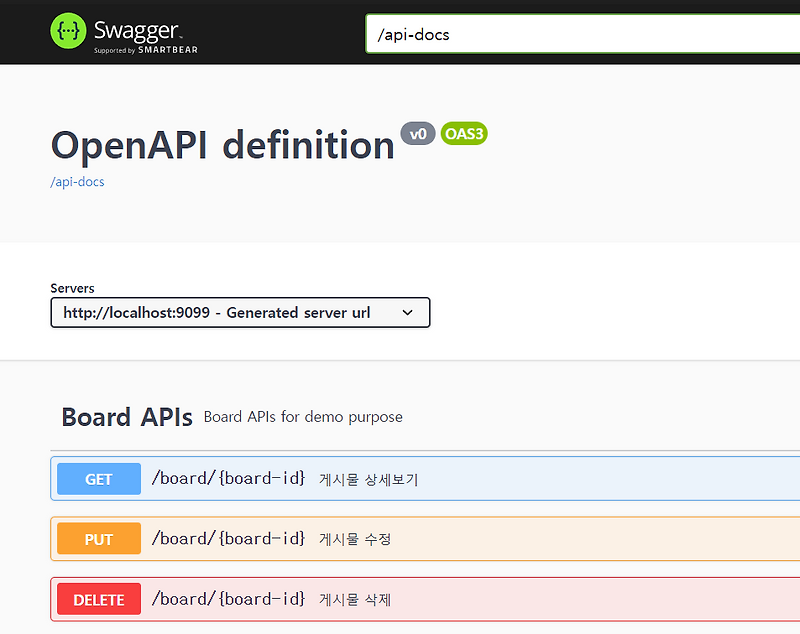Click the red DELETE method badge
The image size is (800, 634).
98,599
